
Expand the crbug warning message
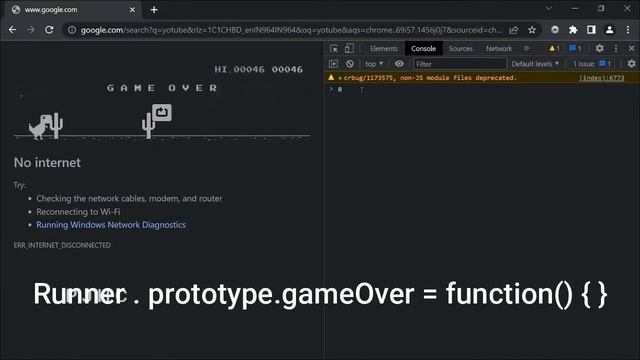[x=340, y=78]
